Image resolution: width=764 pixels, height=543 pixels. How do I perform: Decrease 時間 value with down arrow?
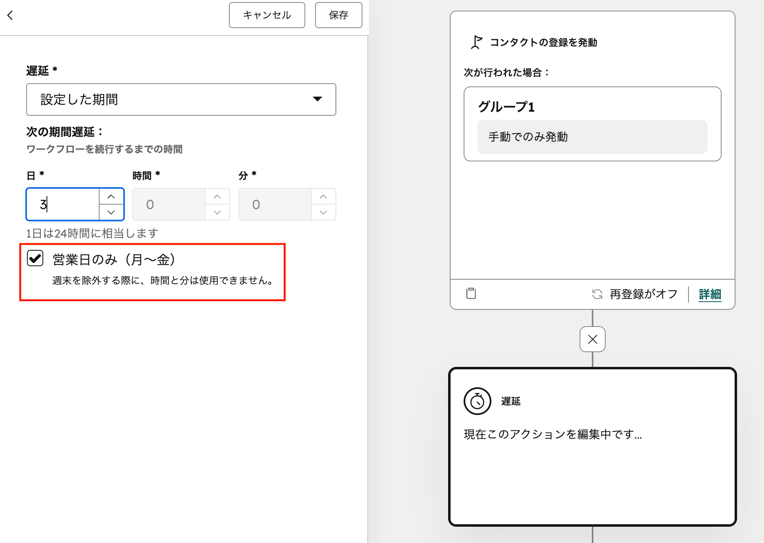click(x=217, y=212)
